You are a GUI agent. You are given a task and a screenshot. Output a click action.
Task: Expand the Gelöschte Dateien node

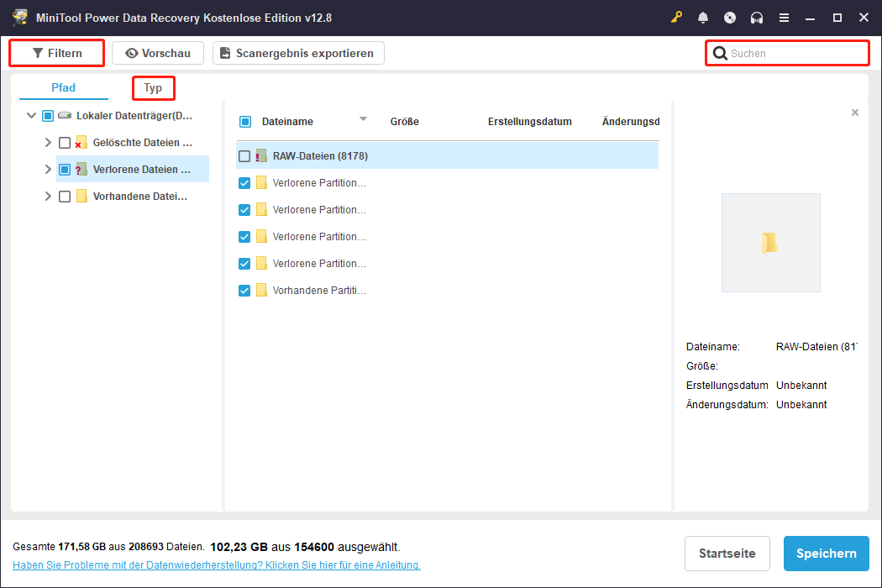pos(48,142)
